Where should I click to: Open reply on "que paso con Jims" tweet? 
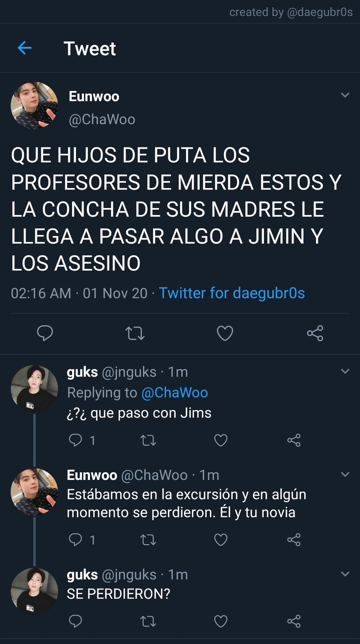(x=76, y=440)
